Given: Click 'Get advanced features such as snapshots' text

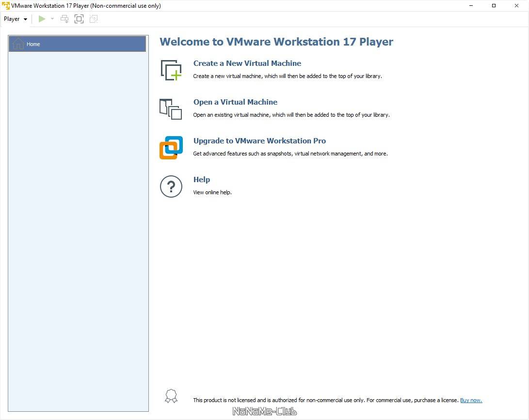Looking at the screenshot, I should pyautogui.click(x=290, y=154).
